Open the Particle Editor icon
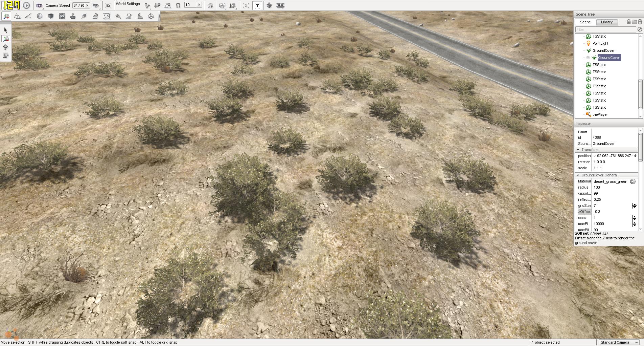Screen dimensions: 644x346 point(118,16)
